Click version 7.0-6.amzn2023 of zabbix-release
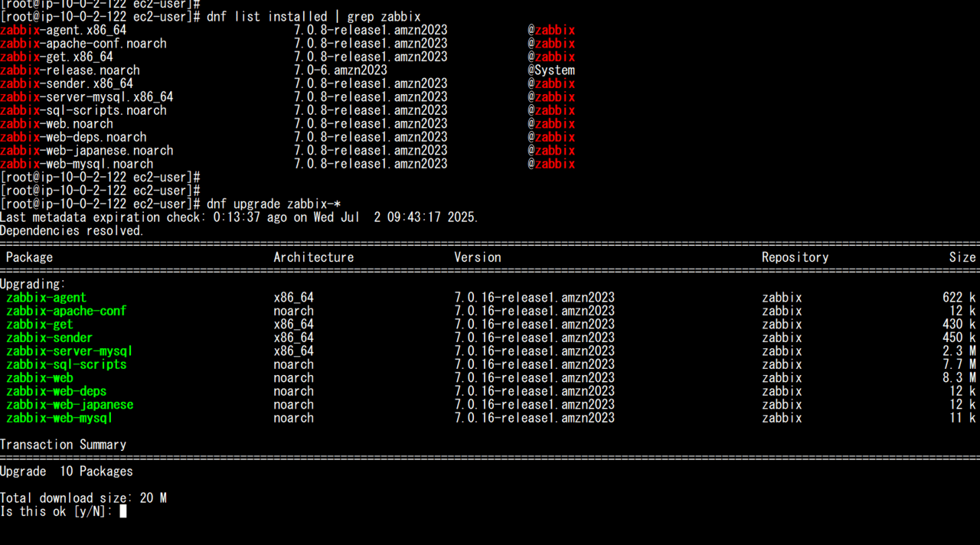Screen dimensions: 980x545 341,70
